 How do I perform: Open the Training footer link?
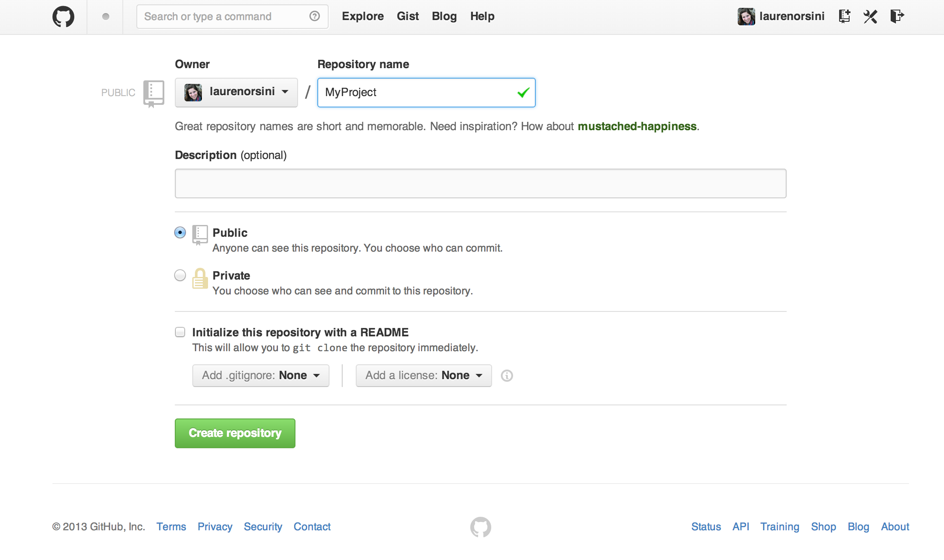tap(780, 527)
